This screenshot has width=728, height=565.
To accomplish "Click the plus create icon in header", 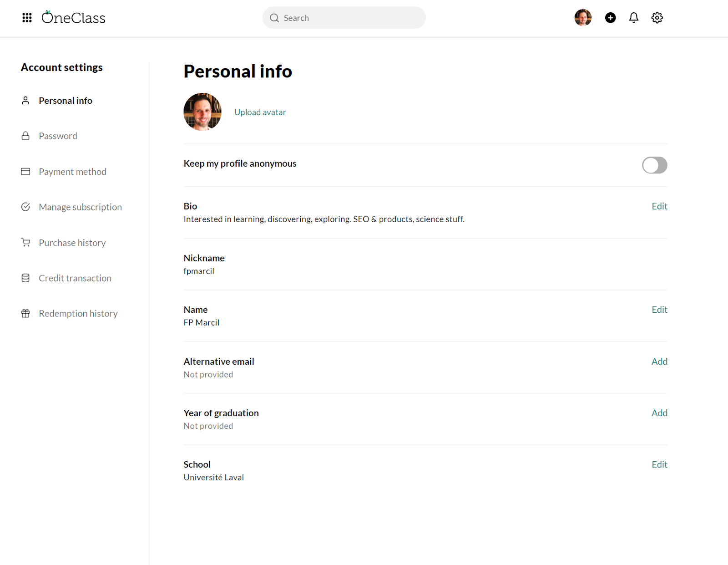I will tap(610, 18).
